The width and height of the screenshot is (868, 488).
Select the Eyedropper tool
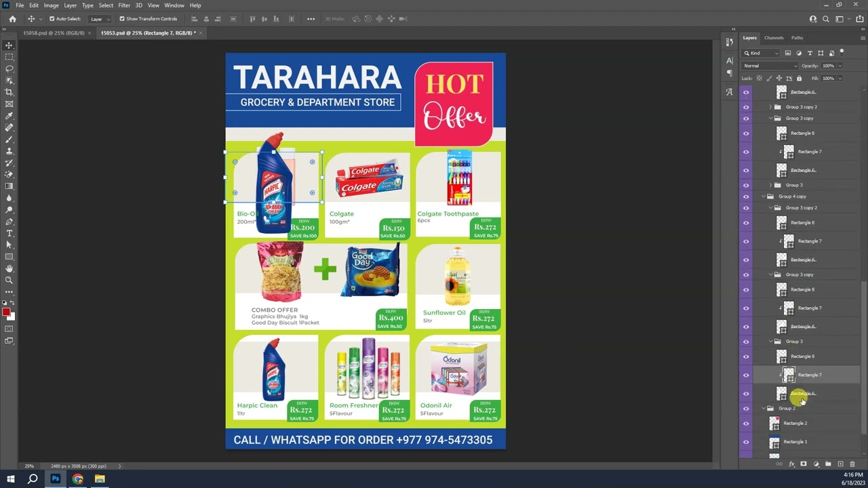pyautogui.click(x=9, y=115)
